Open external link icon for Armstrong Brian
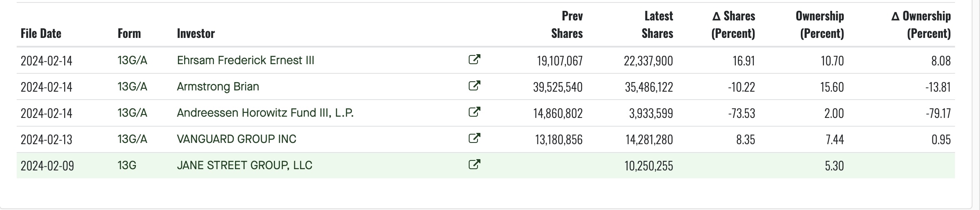This screenshot has height=210, width=980. pyautogui.click(x=474, y=86)
